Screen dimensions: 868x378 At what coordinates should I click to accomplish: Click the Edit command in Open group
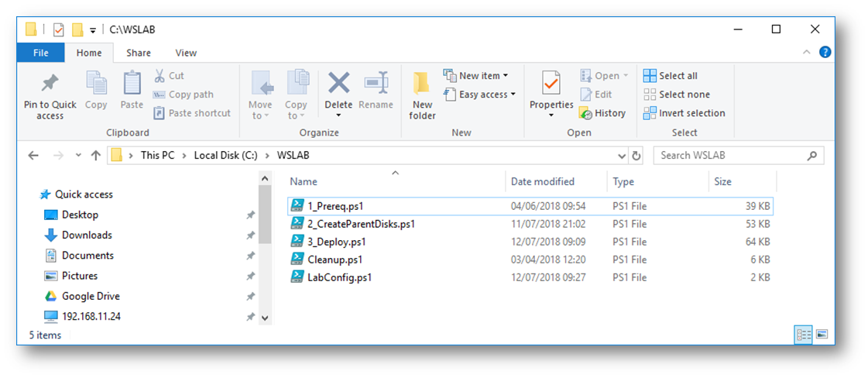(x=596, y=94)
